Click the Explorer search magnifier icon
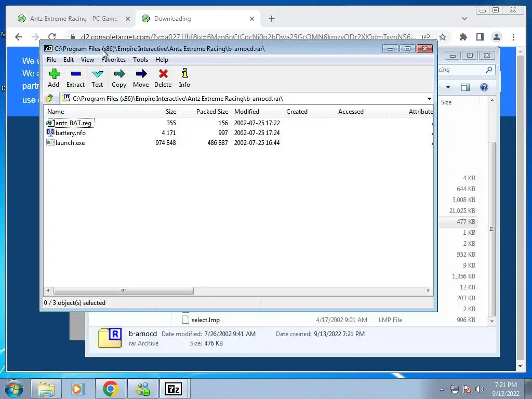This screenshot has width=532, height=399. pyautogui.click(x=489, y=70)
